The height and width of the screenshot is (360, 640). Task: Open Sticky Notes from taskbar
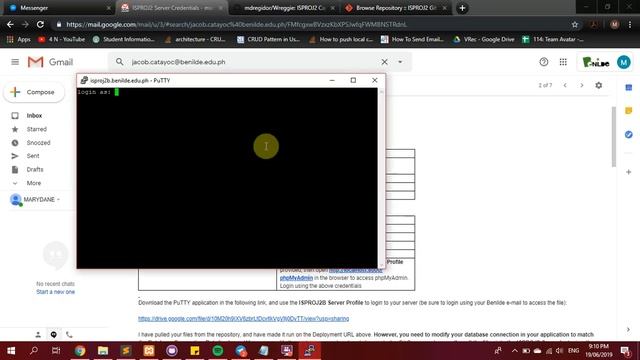click(x=195, y=351)
